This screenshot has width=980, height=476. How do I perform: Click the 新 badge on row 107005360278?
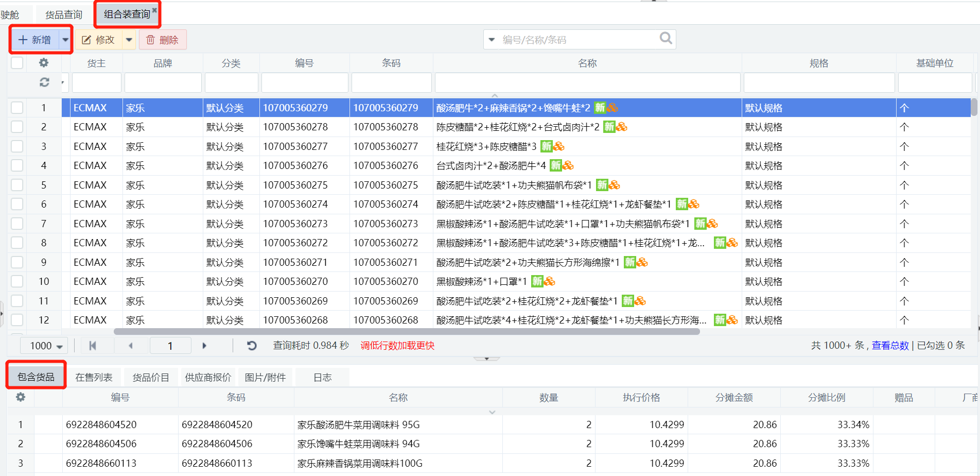609,127
